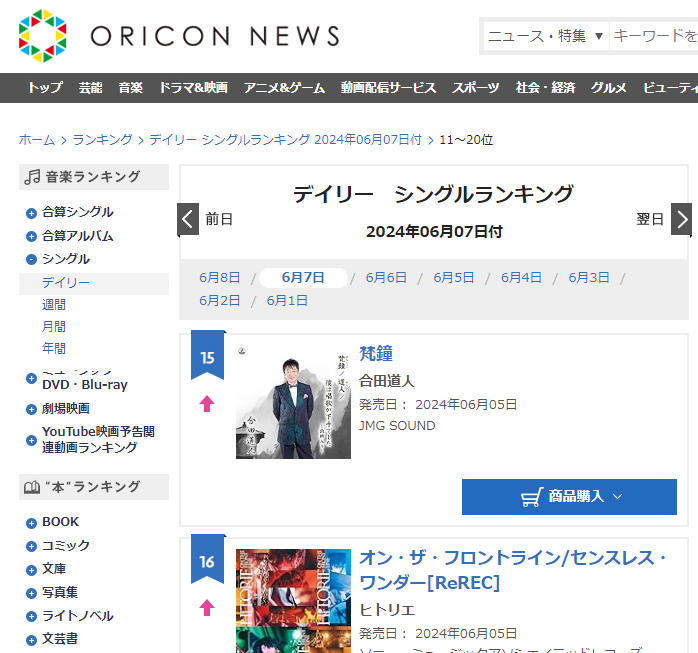Open the スポーツ navigation menu
The height and width of the screenshot is (653, 698).
(x=475, y=88)
